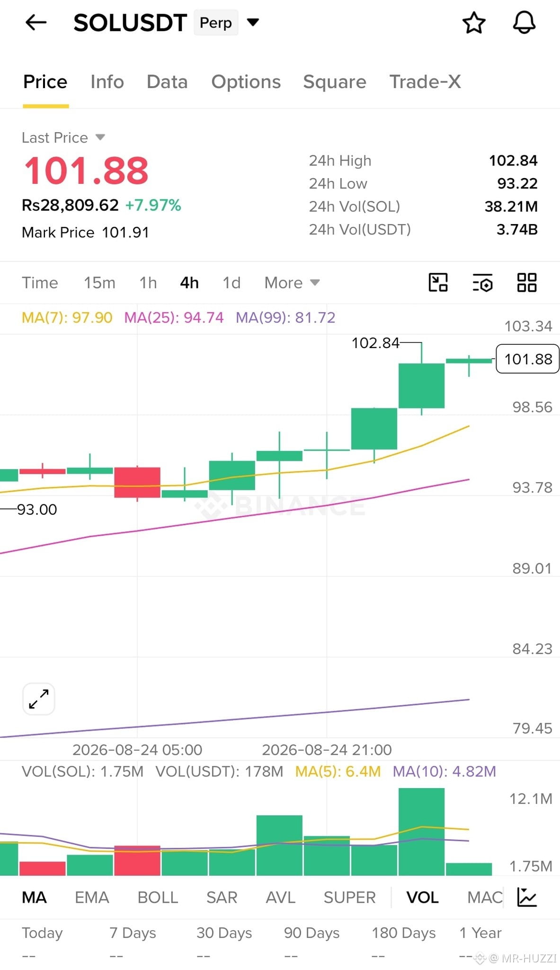Toggle the EMA indicator

coord(92,898)
